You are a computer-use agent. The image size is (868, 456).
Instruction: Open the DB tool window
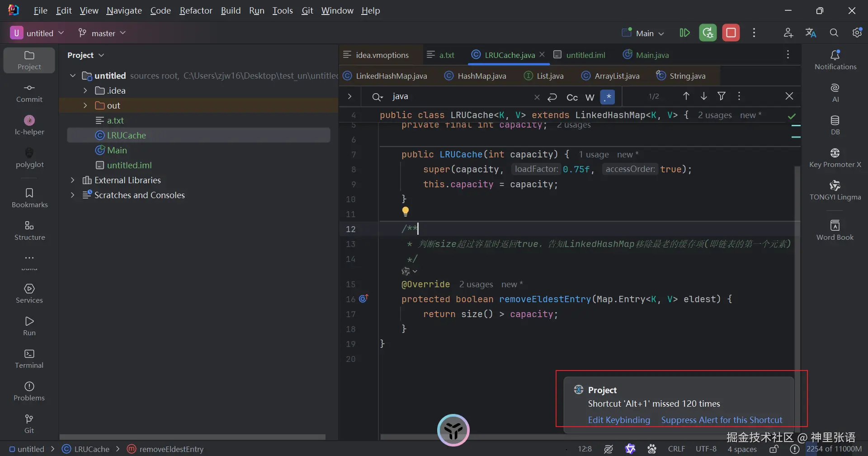point(835,125)
